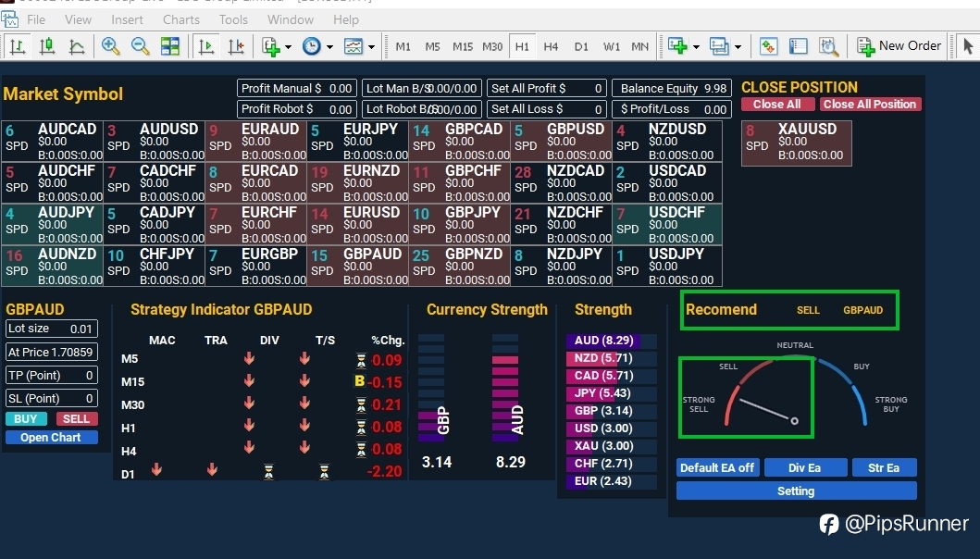This screenshot has height=559, width=980.
Task: Click the EUR (2.43) strength bar
Action: pos(612,481)
